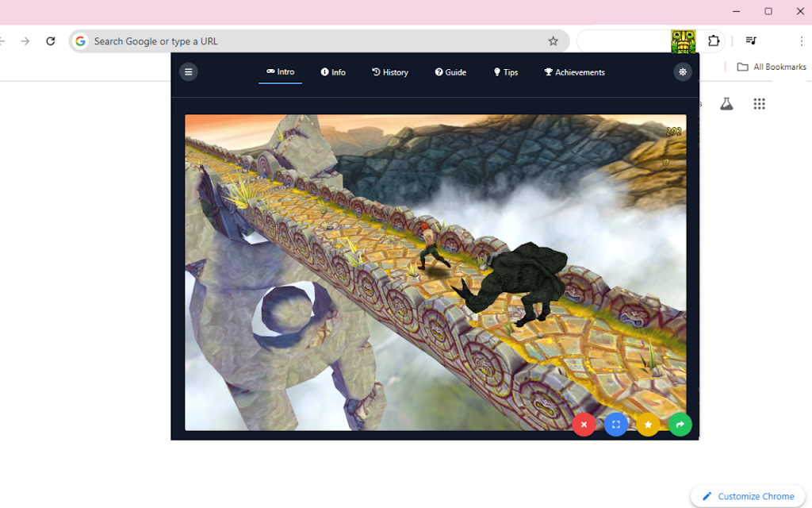Click the Temple Run extension icon in the toolbar
Image resolution: width=812 pixels, height=508 pixels.
[x=683, y=41]
